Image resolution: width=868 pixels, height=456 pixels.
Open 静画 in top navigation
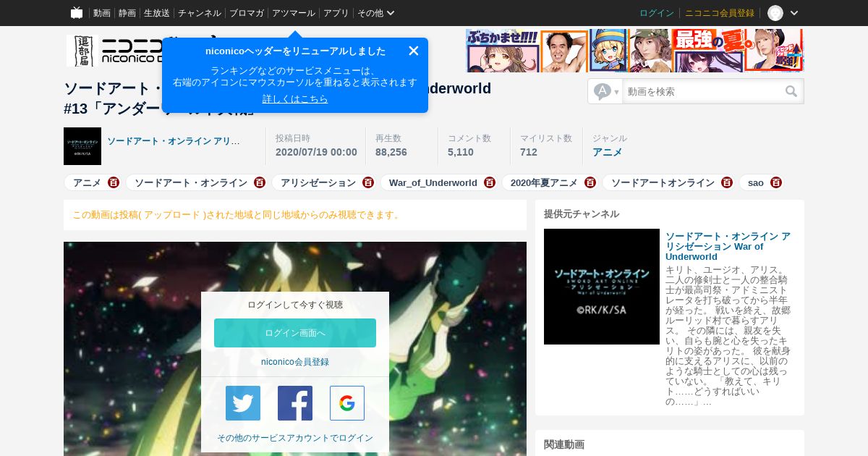pos(127,13)
